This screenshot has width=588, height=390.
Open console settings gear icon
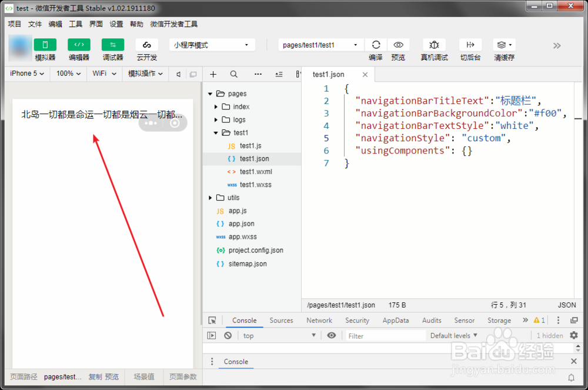pyautogui.click(x=574, y=335)
